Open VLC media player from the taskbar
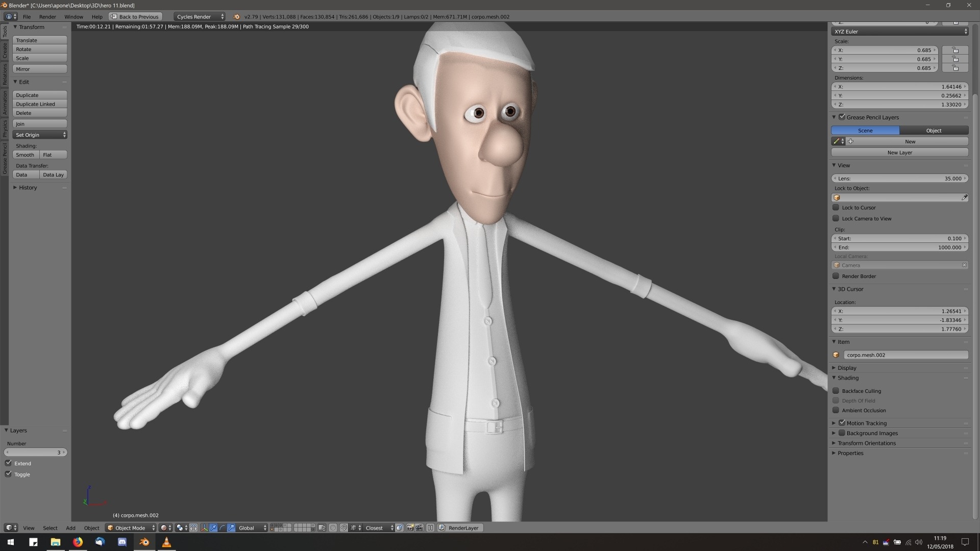The width and height of the screenshot is (980, 551). click(x=166, y=542)
